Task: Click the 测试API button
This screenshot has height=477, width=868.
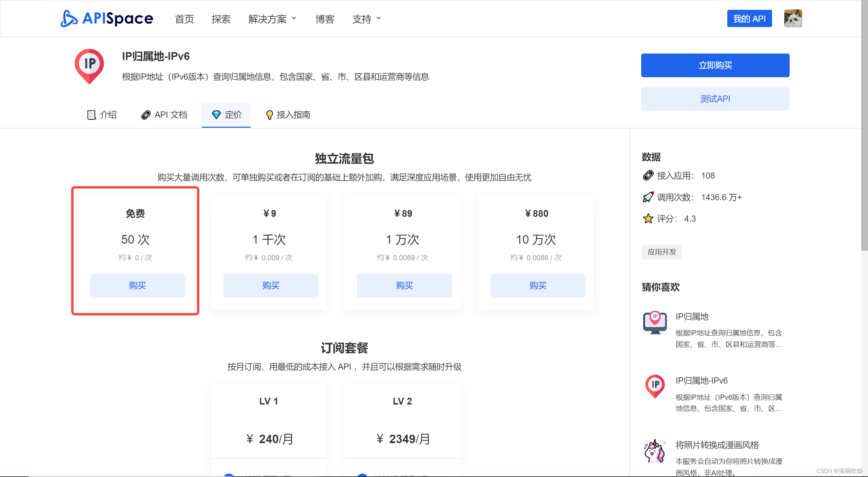Action: coord(715,99)
